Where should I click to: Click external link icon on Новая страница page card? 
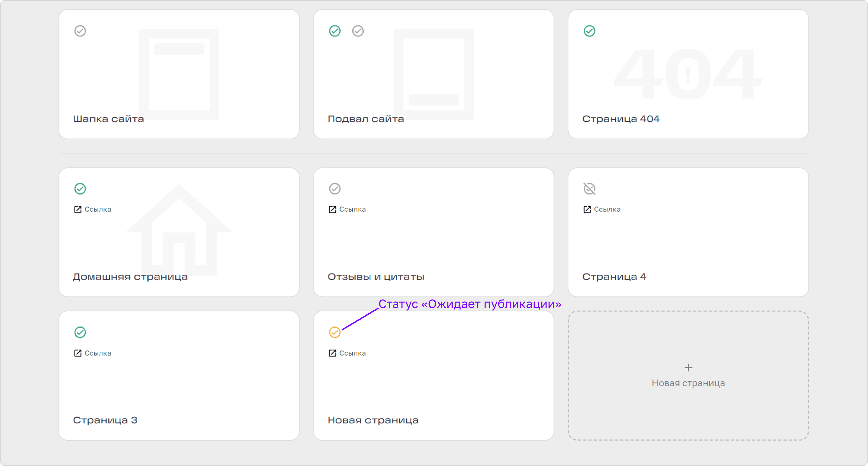pos(333,353)
